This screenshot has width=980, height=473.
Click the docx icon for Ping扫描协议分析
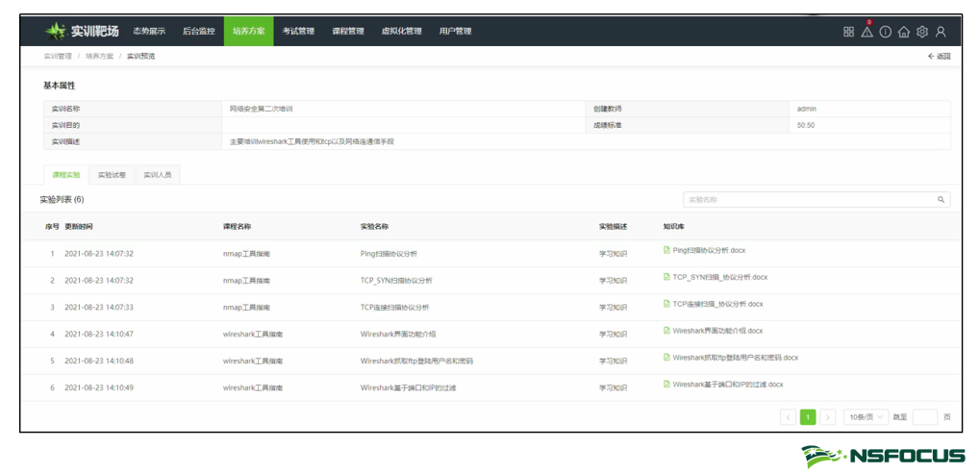(x=666, y=250)
